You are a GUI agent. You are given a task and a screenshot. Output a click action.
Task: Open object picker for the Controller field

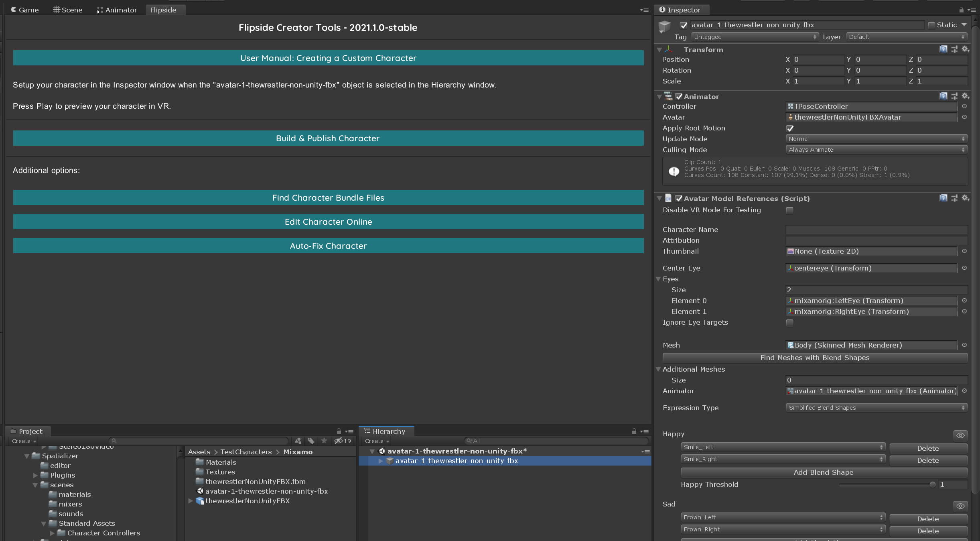(964, 106)
